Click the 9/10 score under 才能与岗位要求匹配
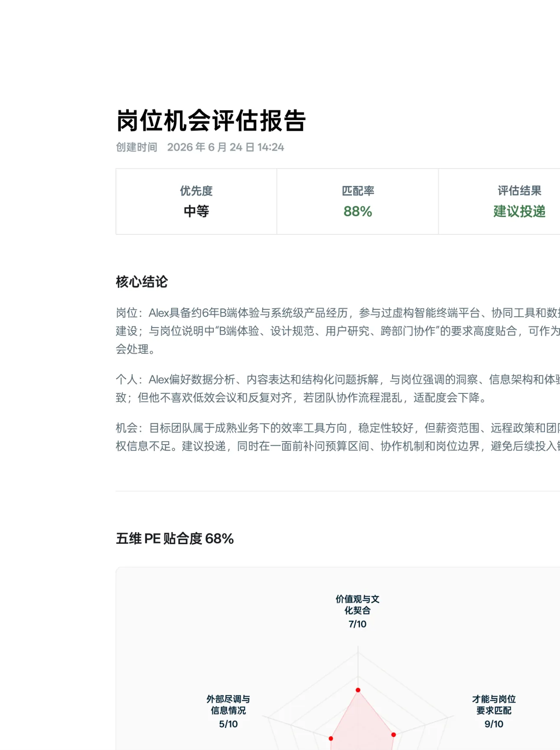 click(x=494, y=724)
